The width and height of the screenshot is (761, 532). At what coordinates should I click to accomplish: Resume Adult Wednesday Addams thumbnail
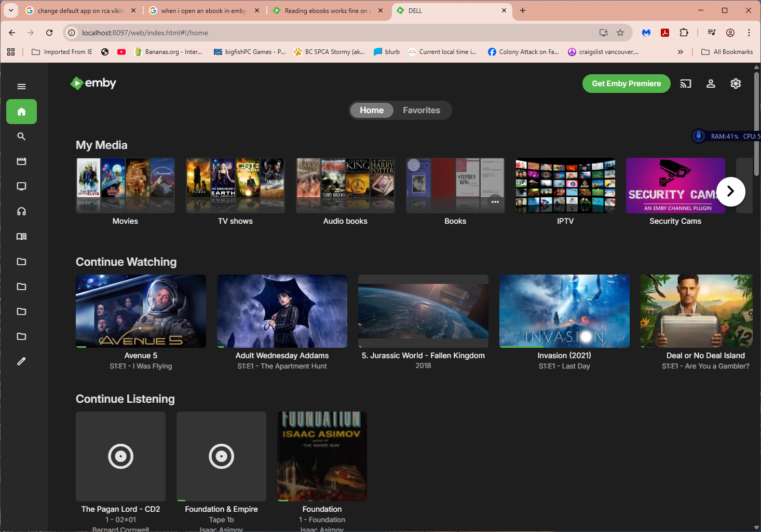point(282,311)
